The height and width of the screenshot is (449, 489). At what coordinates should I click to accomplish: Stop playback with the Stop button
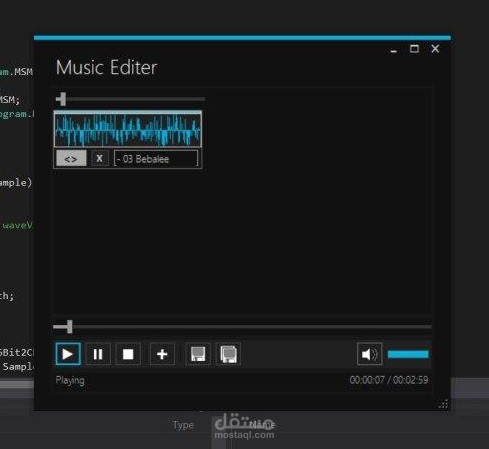[128, 354]
